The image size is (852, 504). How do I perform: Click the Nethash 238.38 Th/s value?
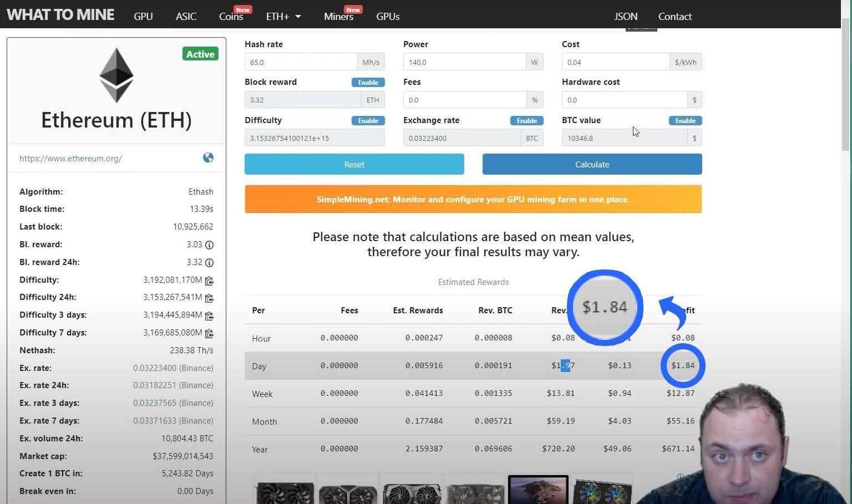(x=191, y=350)
